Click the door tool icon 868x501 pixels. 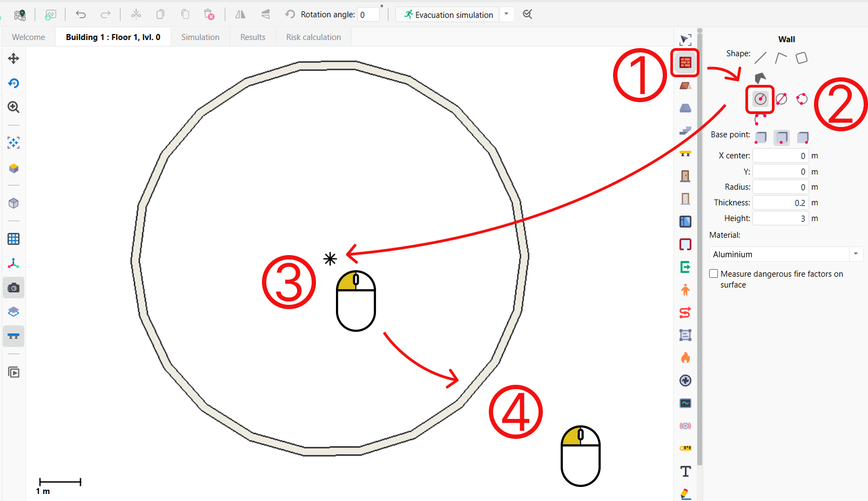tap(685, 176)
